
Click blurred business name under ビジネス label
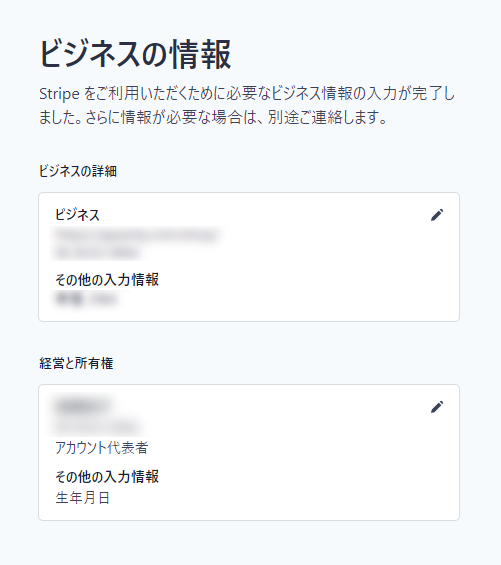[136, 235]
